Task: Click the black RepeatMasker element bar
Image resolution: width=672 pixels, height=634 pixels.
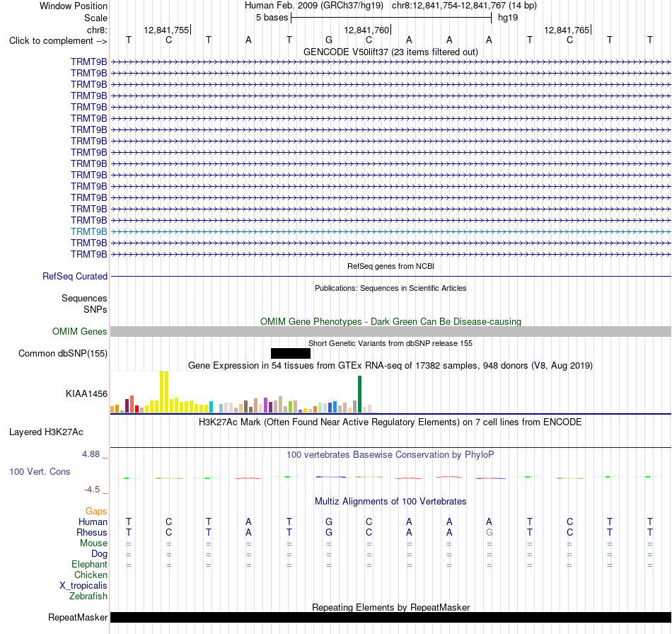Action: (x=390, y=617)
